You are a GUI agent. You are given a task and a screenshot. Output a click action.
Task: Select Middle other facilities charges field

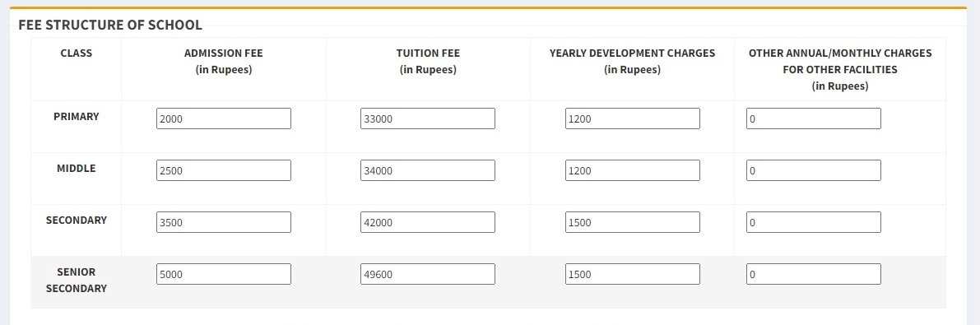tap(814, 170)
